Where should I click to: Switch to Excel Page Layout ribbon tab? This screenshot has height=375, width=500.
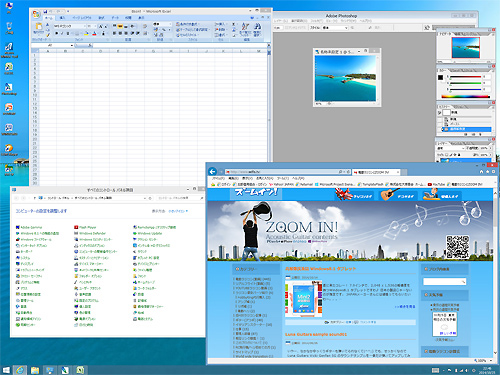82,18
